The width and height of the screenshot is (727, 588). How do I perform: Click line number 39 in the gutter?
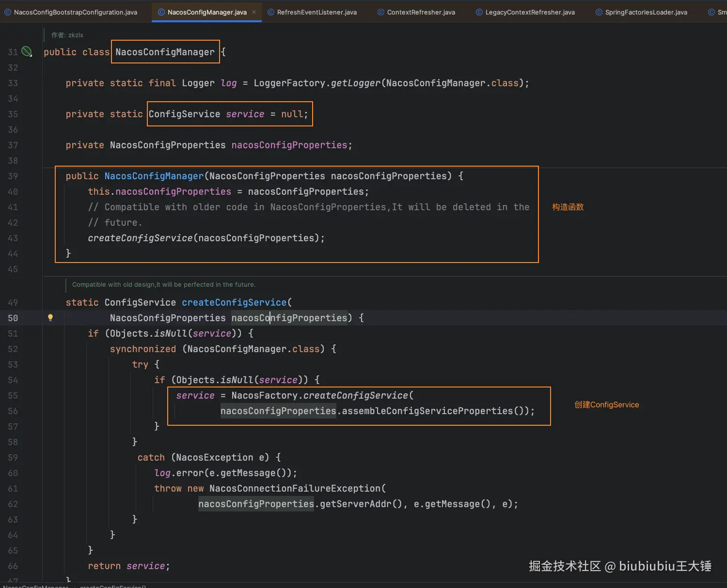pos(13,176)
